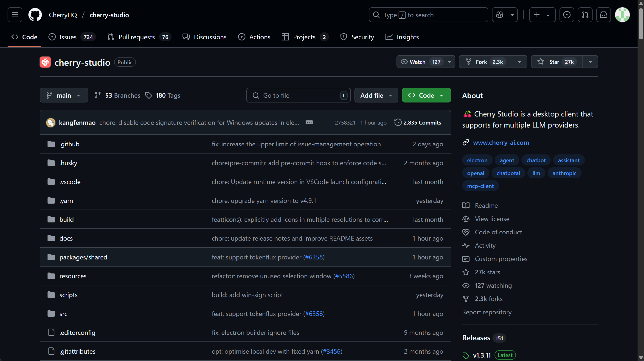Click the anthropic topic tag
The height and width of the screenshot is (361, 644).
tap(564, 173)
